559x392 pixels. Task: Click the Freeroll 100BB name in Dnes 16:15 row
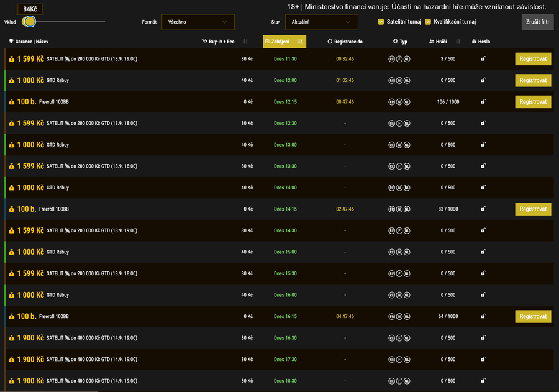coord(54,316)
